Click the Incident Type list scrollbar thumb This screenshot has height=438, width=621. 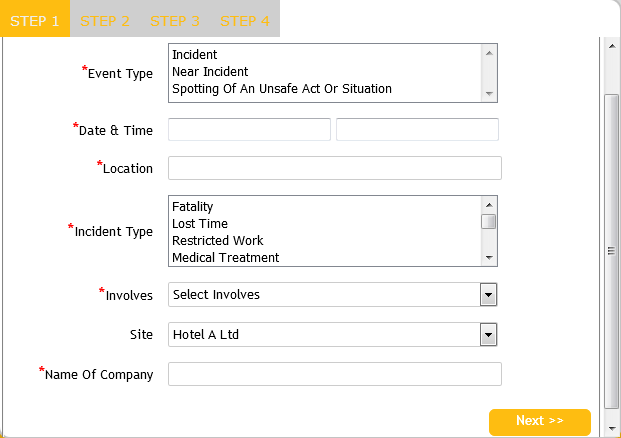pos(488,222)
